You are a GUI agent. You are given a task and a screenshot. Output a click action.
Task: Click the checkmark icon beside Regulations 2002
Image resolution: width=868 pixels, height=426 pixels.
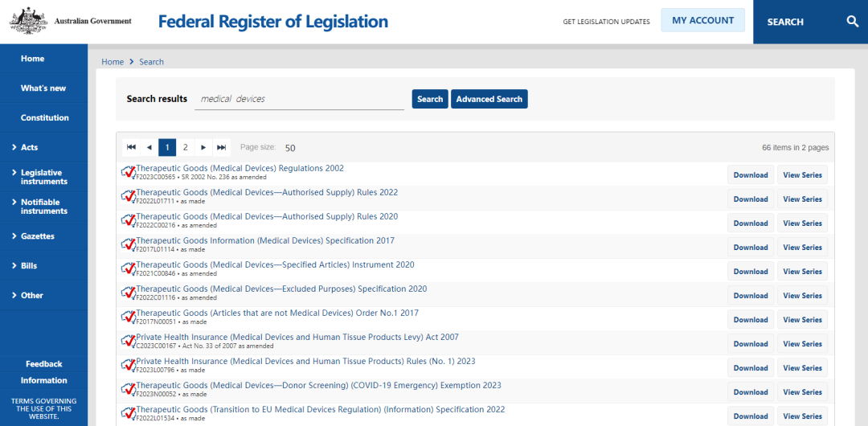tap(128, 172)
